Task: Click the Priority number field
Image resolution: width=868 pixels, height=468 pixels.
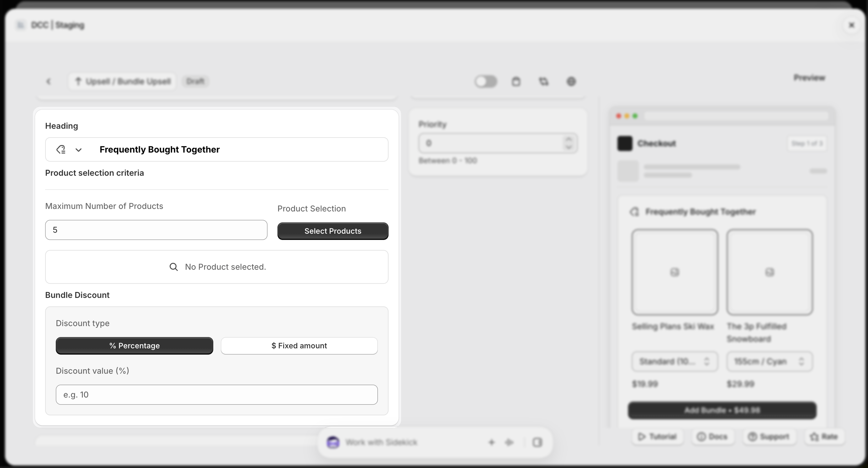Action: (x=498, y=143)
